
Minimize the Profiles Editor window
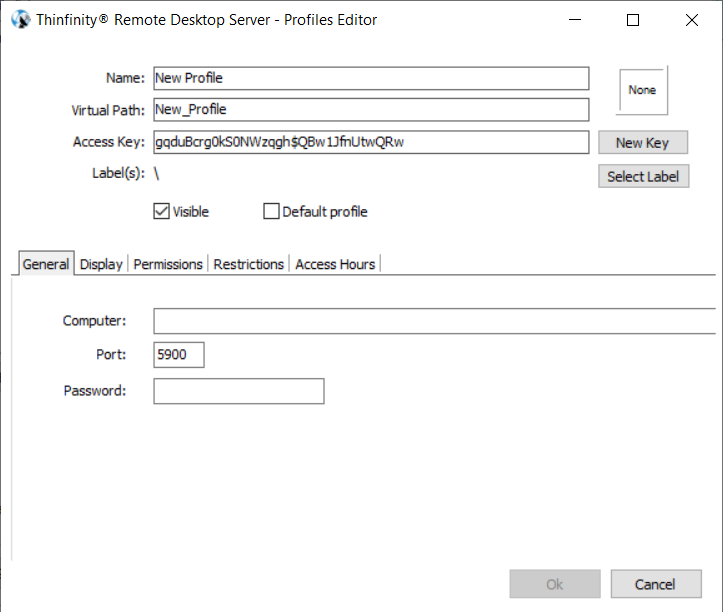575,20
